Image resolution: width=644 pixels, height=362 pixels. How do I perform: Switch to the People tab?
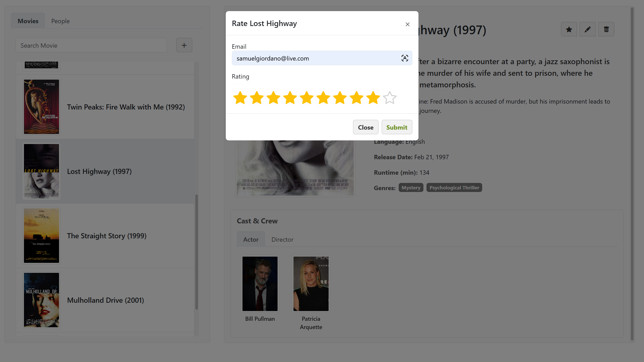click(x=60, y=21)
